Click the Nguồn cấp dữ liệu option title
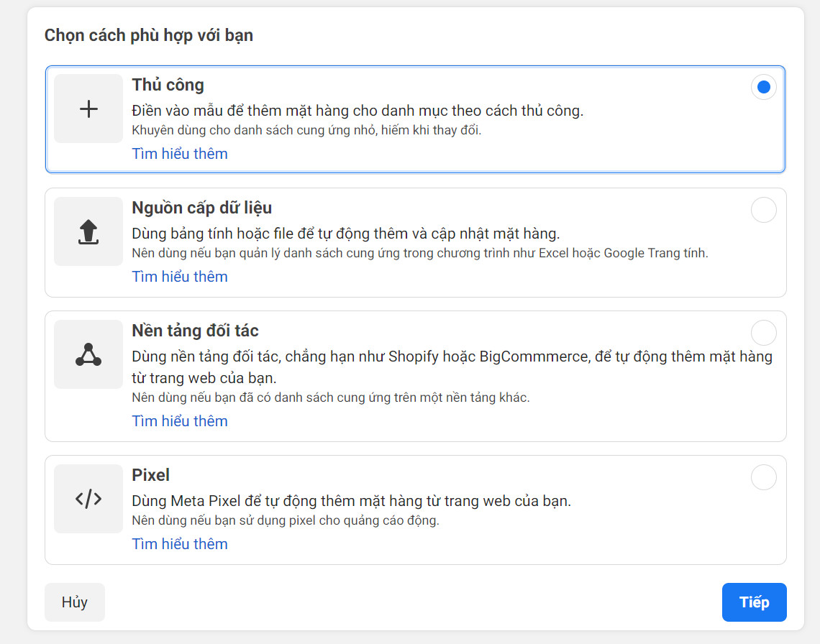 pos(202,208)
